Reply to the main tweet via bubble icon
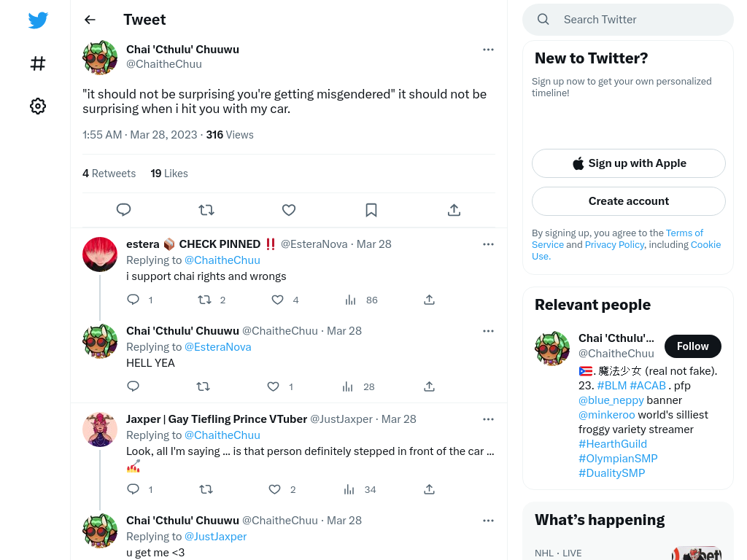Screen dimensions: 747x560 (x=124, y=210)
